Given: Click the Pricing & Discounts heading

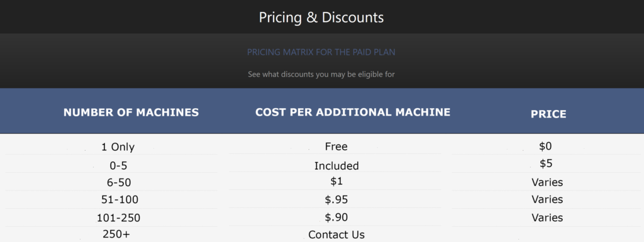Looking at the screenshot, I should pyautogui.click(x=321, y=18).
